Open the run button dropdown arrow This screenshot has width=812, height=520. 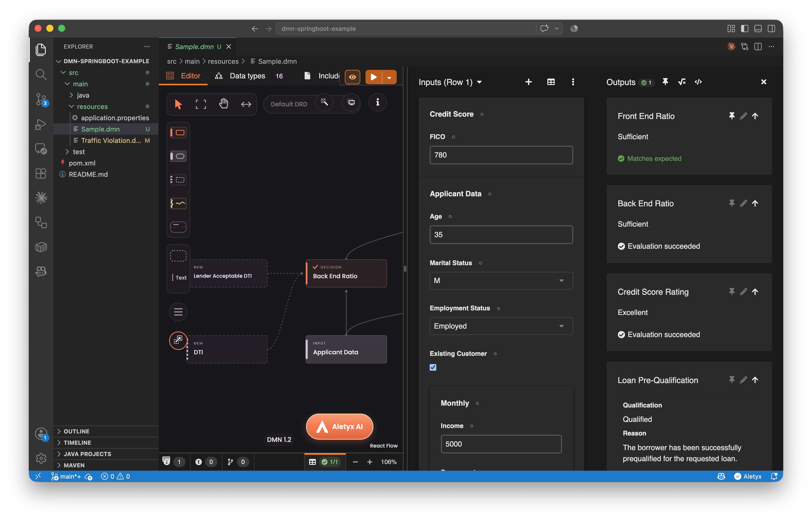pyautogui.click(x=389, y=77)
